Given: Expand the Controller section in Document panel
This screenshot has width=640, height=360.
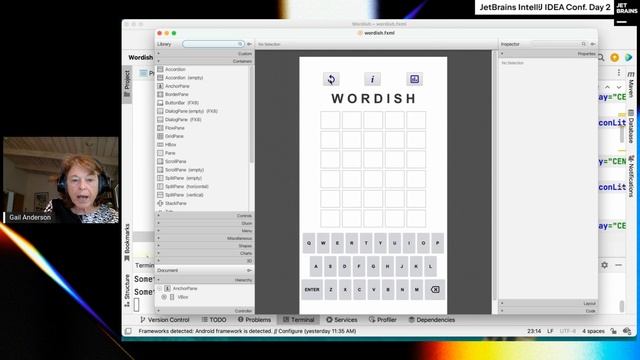Looking at the screenshot, I should coord(204,311).
